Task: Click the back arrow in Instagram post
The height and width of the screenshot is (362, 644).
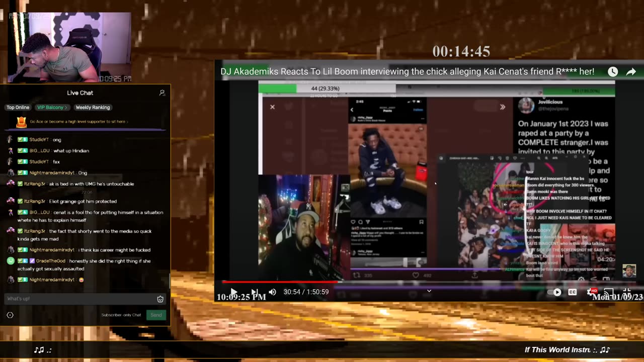Action: pyautogui.click(x=352, y=110)
